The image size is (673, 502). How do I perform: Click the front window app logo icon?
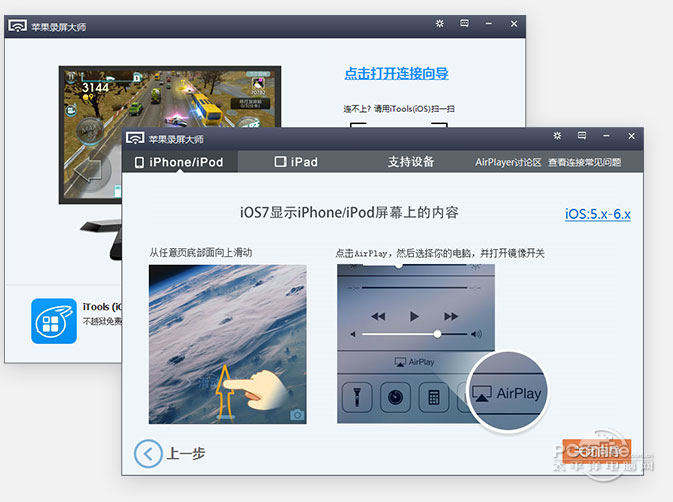(135, 138)
